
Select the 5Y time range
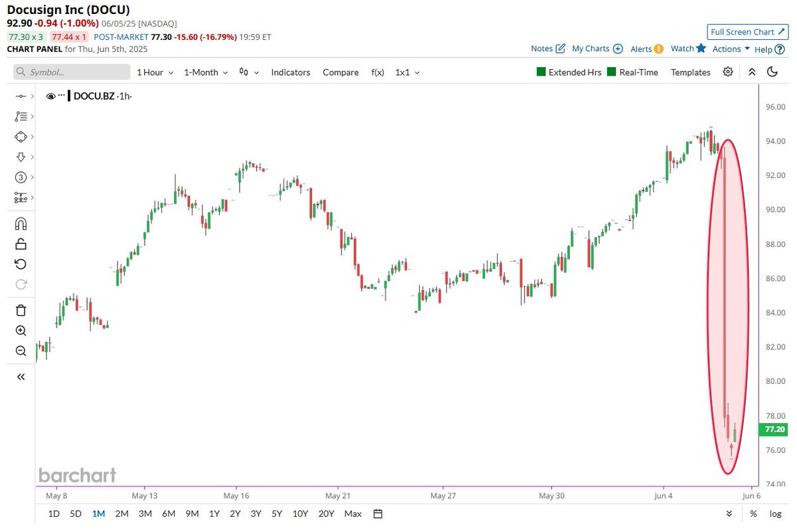click(x=277, y=513)
